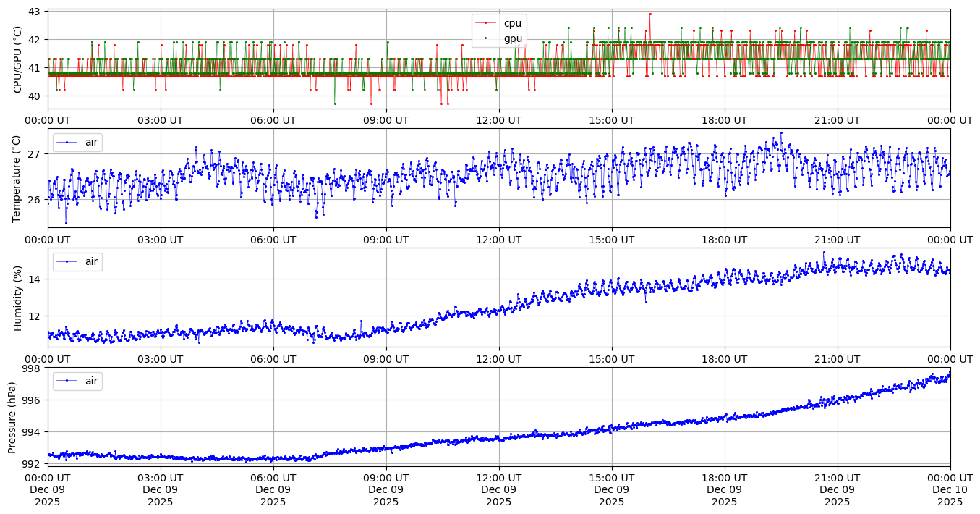Select the air legend marker in the Pressure plot
The height and width of the screenshot is (514, 980).
pos(67,381)
